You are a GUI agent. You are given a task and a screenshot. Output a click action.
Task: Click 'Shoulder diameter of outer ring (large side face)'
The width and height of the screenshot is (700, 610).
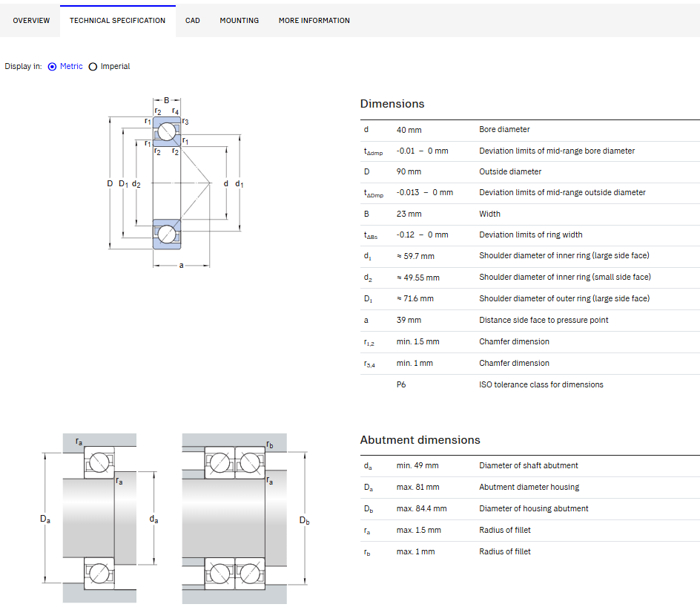(564, 298)
